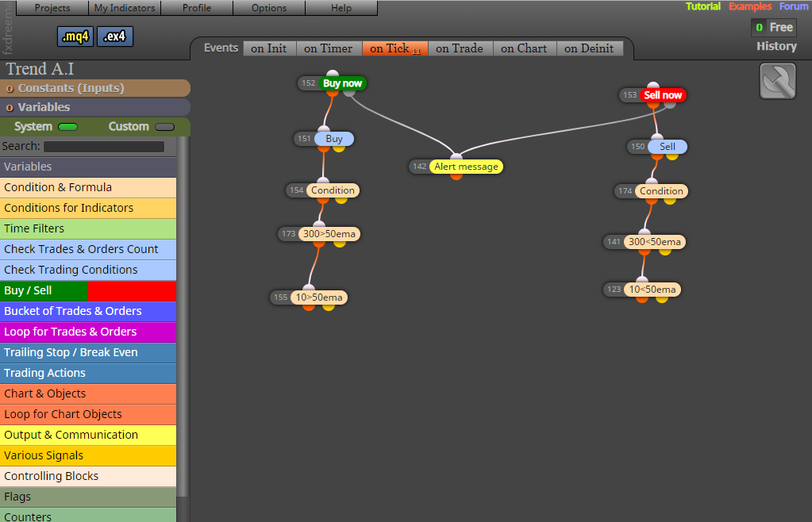Screen dimensions: 812x522
Task: Expand Counters category
Action: [x=88, y=516]
